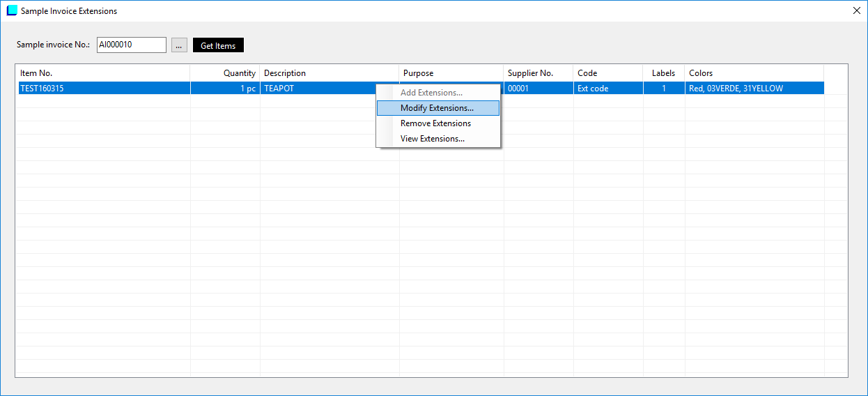Click the Get Items button
Viewport: 868px width, 396px height.
point(218,45)
